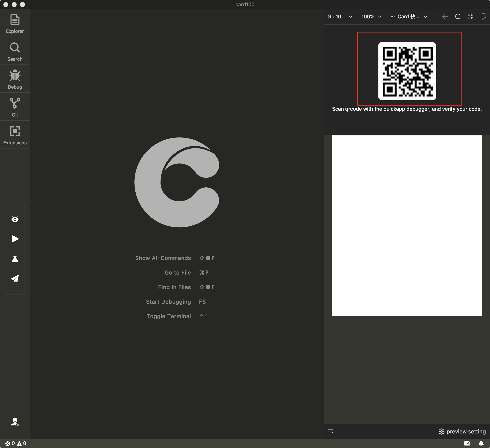The width and height of the screenshot is (490, 448).
Task: Expand the 9:16 aspect ratio dropdown
Action: 340,16
